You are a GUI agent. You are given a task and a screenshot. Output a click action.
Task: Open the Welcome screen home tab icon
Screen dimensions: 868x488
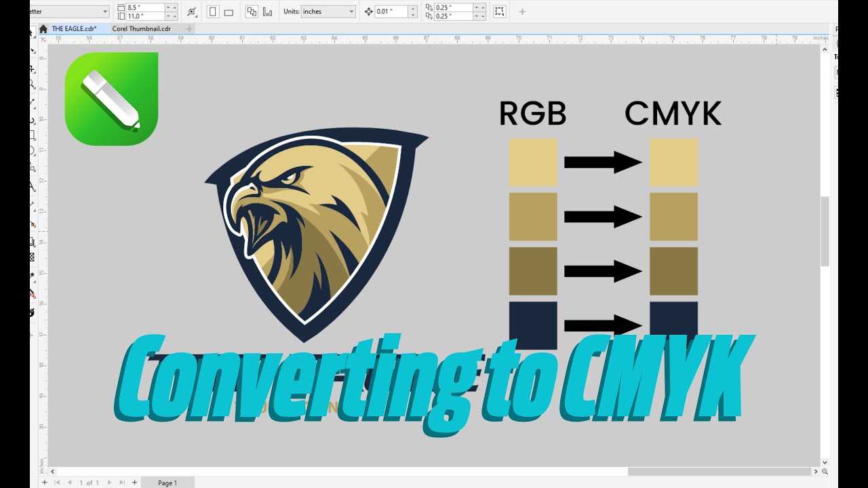point(43,29)
